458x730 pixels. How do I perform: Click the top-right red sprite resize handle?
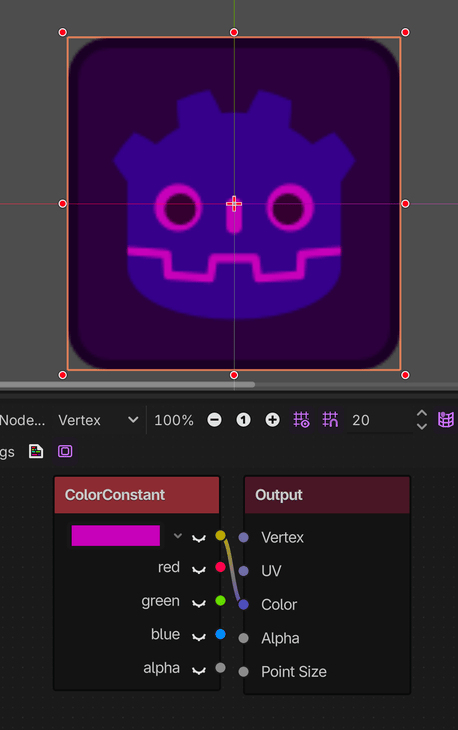click(405, 32)
